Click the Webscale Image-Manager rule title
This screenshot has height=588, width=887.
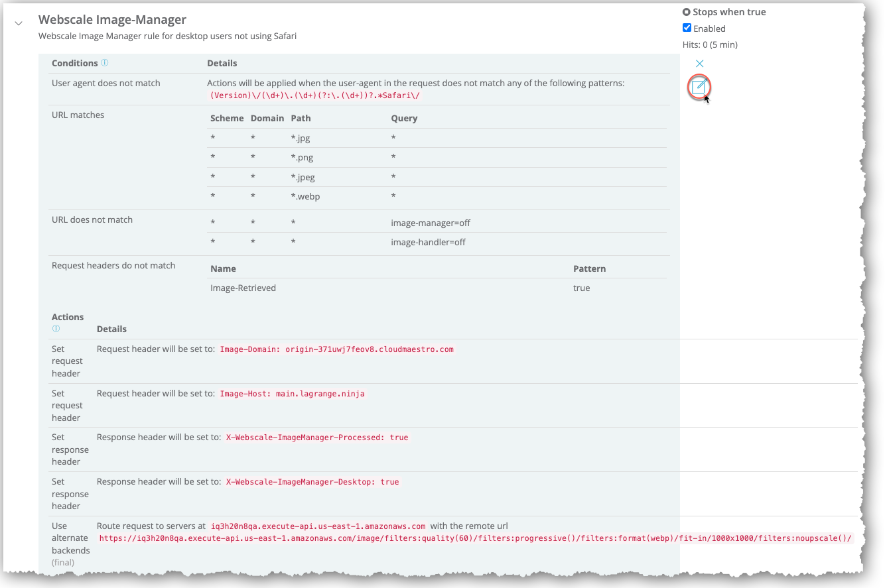tap(112, 20)
